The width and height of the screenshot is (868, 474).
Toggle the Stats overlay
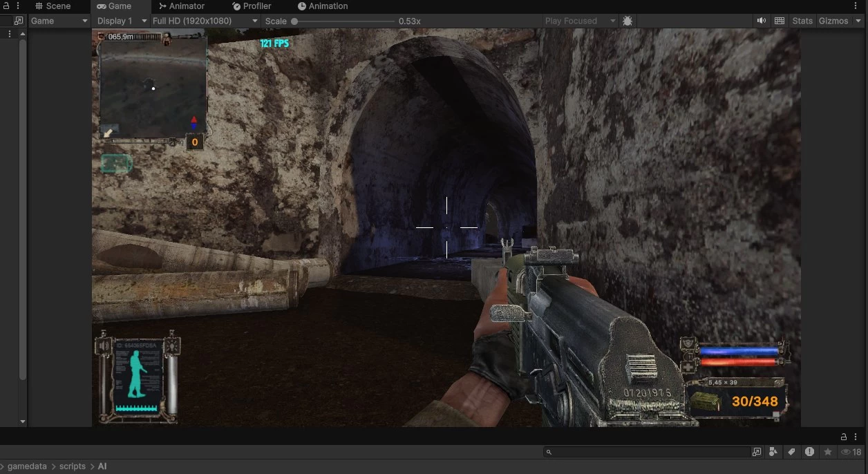point(802,21)
